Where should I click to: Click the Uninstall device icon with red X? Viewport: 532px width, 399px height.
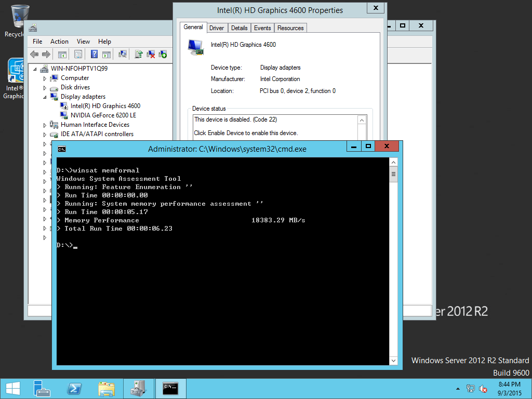151,54
